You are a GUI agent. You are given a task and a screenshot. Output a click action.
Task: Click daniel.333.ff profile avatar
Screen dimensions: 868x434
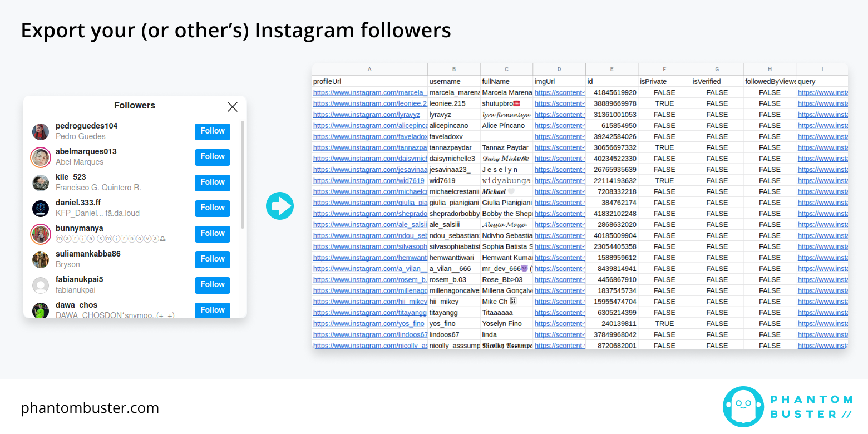coord(41,209)
